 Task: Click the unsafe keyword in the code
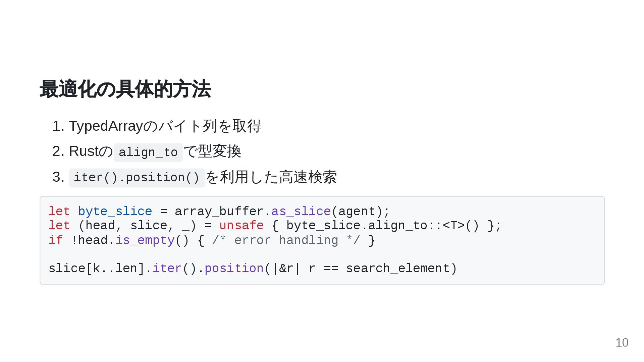click(x=241, y=226)
